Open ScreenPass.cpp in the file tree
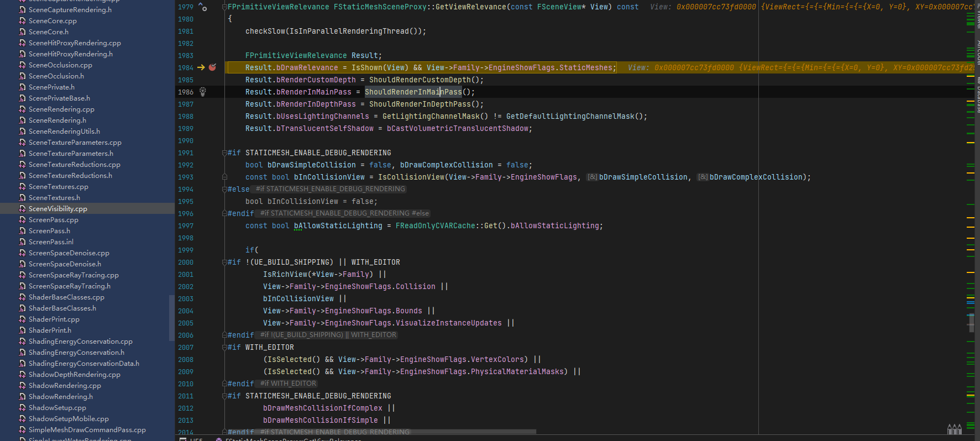 54,220
